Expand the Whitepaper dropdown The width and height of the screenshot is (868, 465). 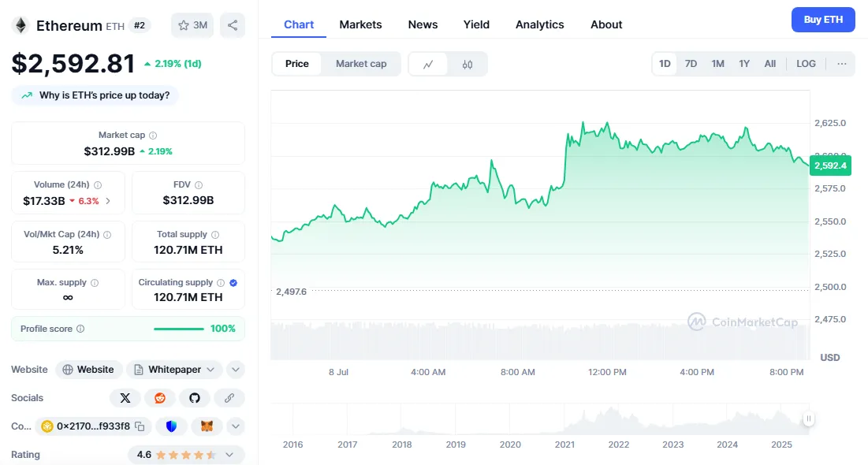tap(210, 370)
